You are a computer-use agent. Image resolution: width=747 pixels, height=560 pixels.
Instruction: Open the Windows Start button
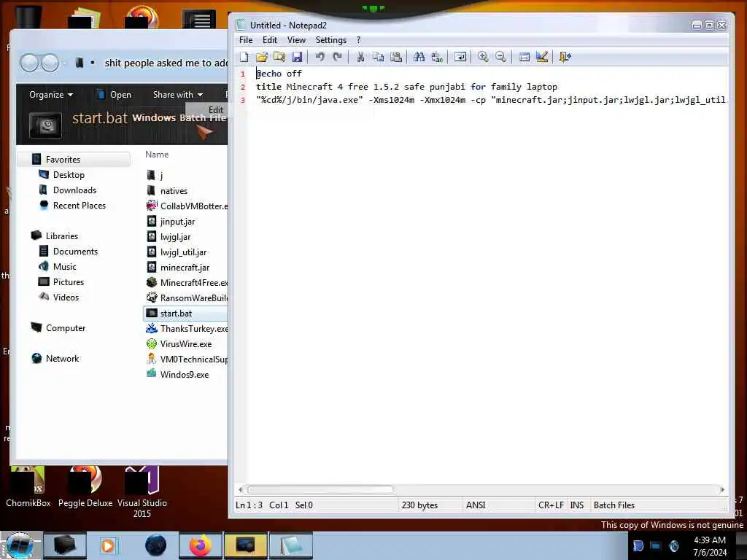(x=20, y=545)
